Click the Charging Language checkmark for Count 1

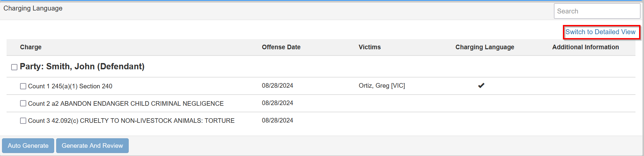[x=481, y=86]
